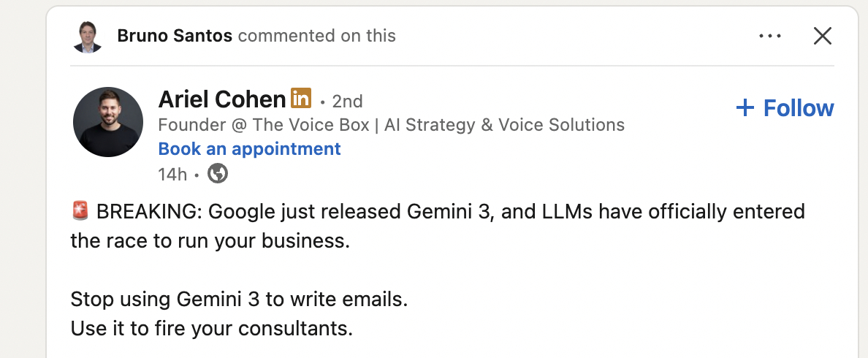Dismiss the post with the X icon
This screenshot has width=868, height=358.
click(823, 36)
